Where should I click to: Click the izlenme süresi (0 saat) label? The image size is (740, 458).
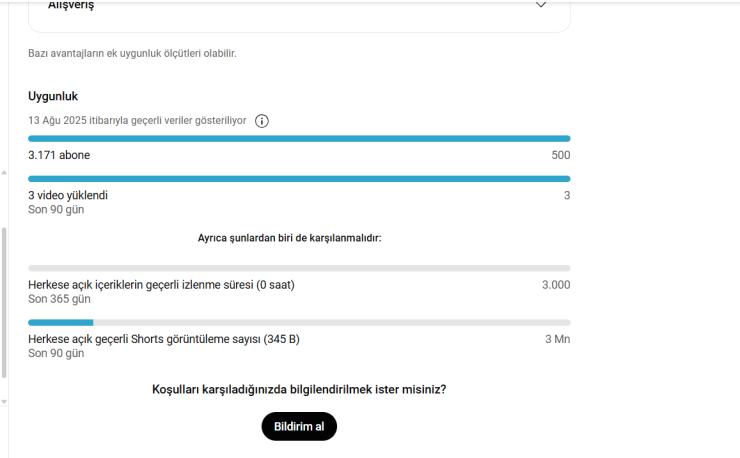click(x=161, y=285)
